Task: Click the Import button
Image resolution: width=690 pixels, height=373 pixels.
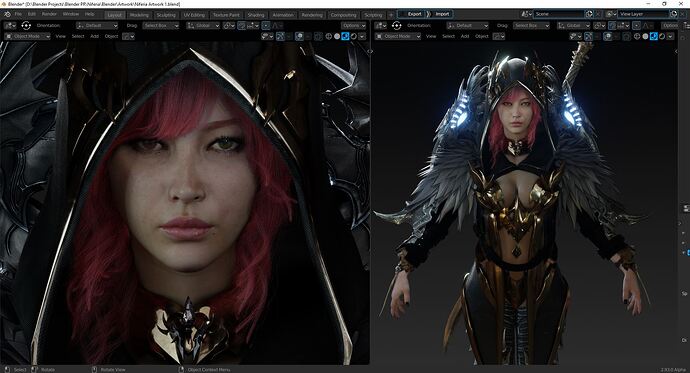Action: pos(442,14)
